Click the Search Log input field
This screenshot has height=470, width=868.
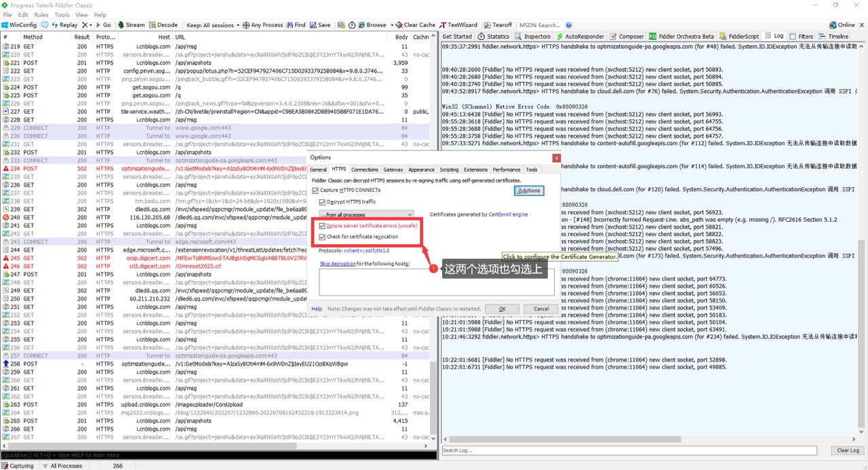tap(629, 450)
